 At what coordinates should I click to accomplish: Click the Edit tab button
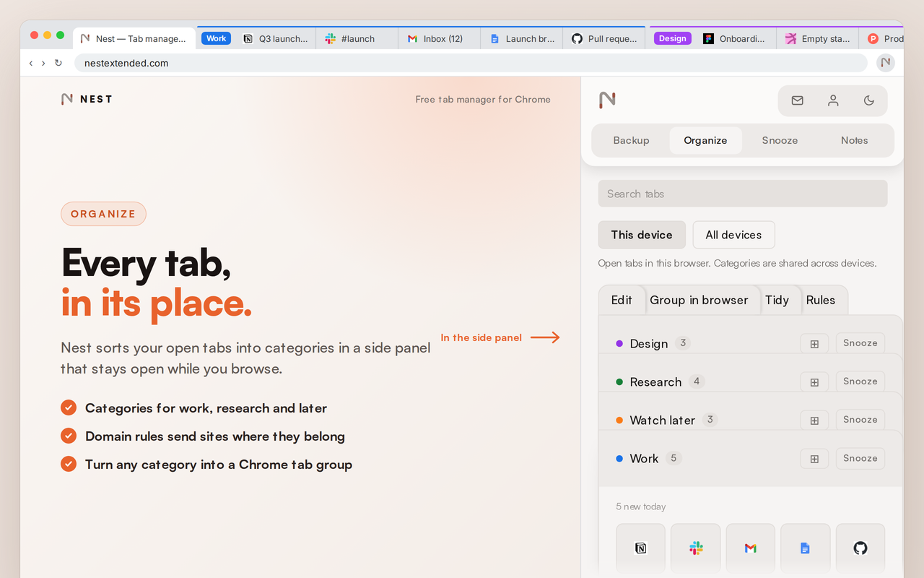tap(622, 300)
